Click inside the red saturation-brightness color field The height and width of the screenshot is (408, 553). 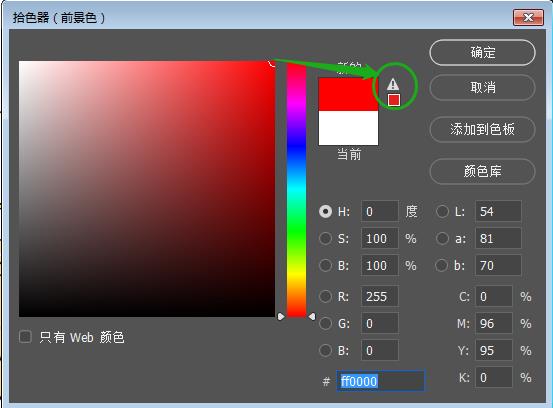click(147, 189)
